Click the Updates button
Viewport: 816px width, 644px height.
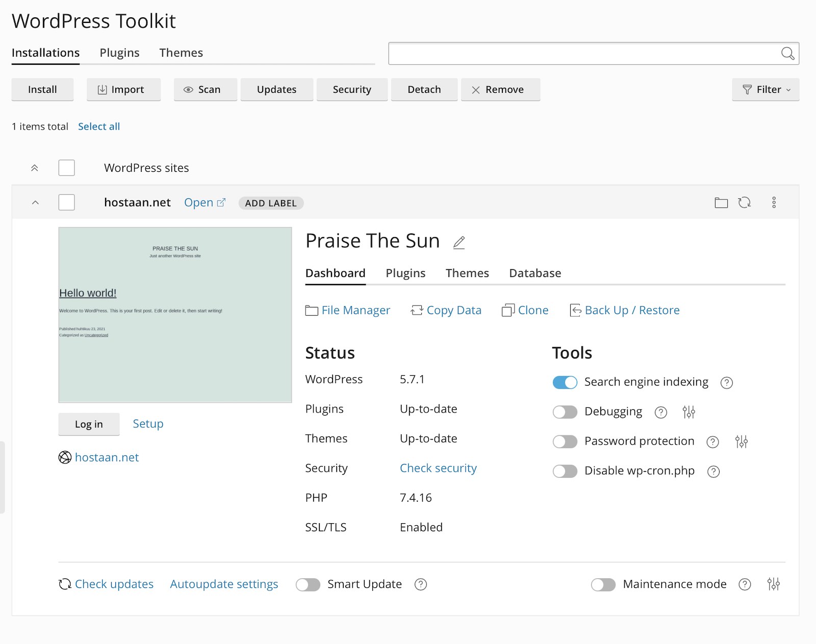tap(276, 90)
